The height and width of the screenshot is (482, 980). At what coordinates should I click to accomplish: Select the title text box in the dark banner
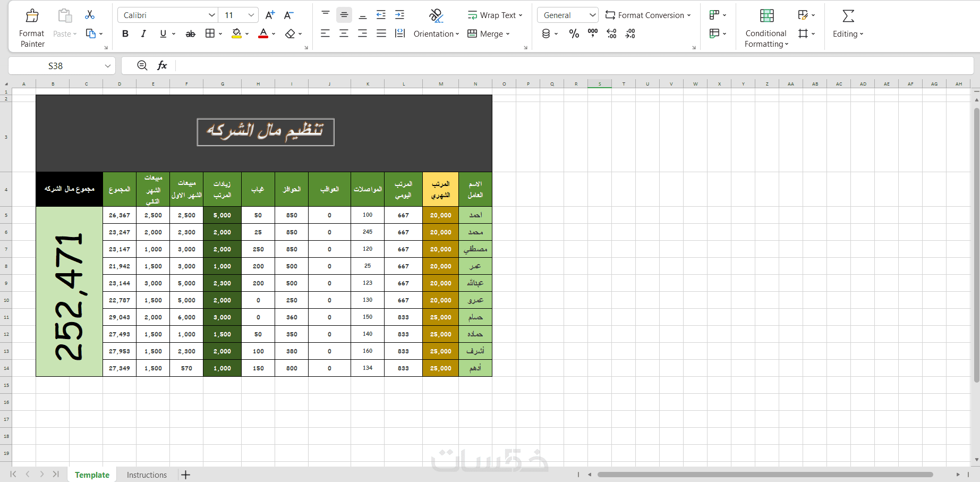266,132
